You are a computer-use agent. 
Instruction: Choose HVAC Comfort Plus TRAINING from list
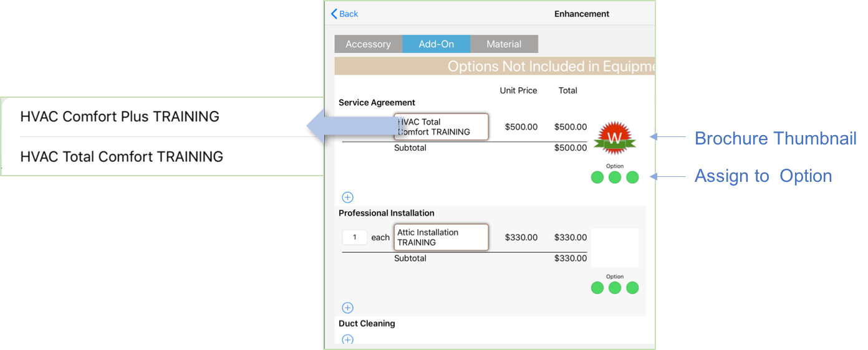[120, 116]
